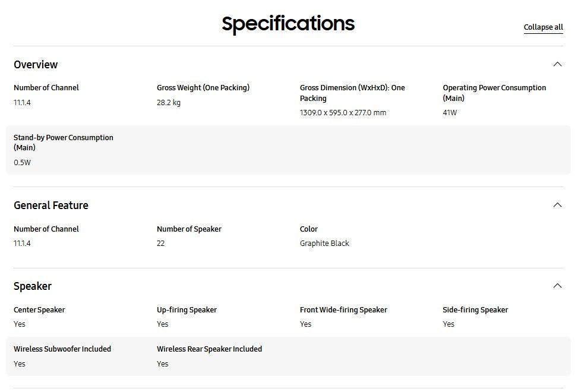Click the Operating Power Consumption (Main) label
This screenshot has height=392, width=581.
coord(494,93)
